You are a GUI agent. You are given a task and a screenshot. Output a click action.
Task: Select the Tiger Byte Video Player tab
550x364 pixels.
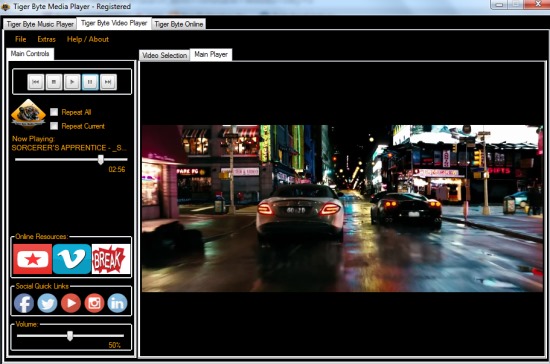(x=114, y=23)
